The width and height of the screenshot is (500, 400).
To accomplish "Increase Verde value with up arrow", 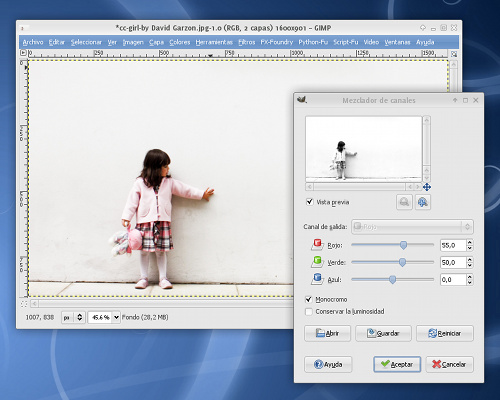I will pyautogui.click(x=470, y=260).
